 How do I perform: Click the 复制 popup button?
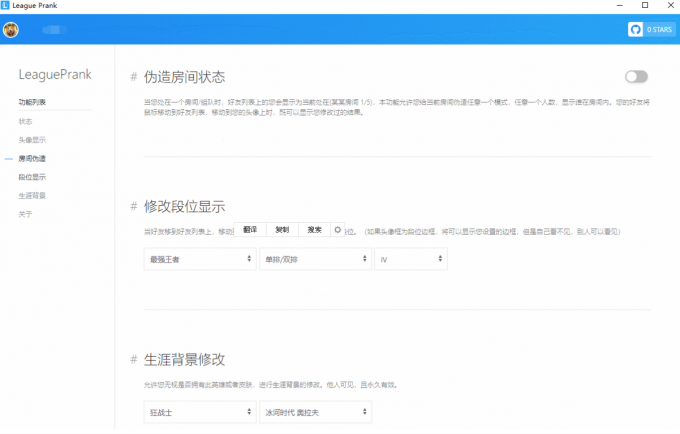(x=282, y=230)
